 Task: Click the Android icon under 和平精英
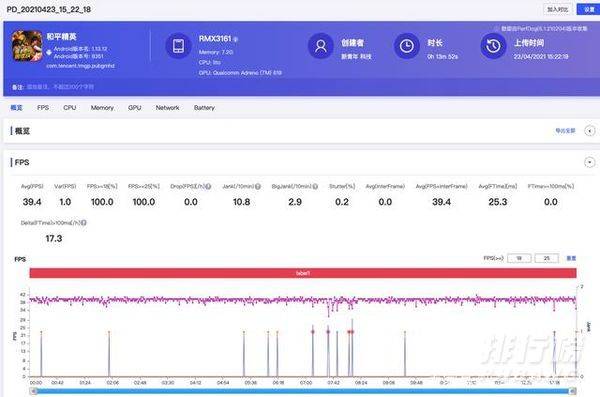[x=49, y=52]
